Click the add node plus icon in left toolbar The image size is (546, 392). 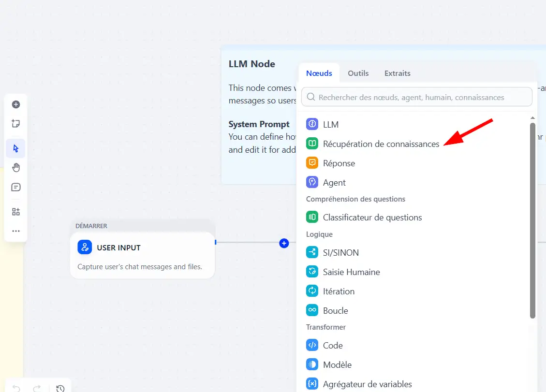pos(15,104)
